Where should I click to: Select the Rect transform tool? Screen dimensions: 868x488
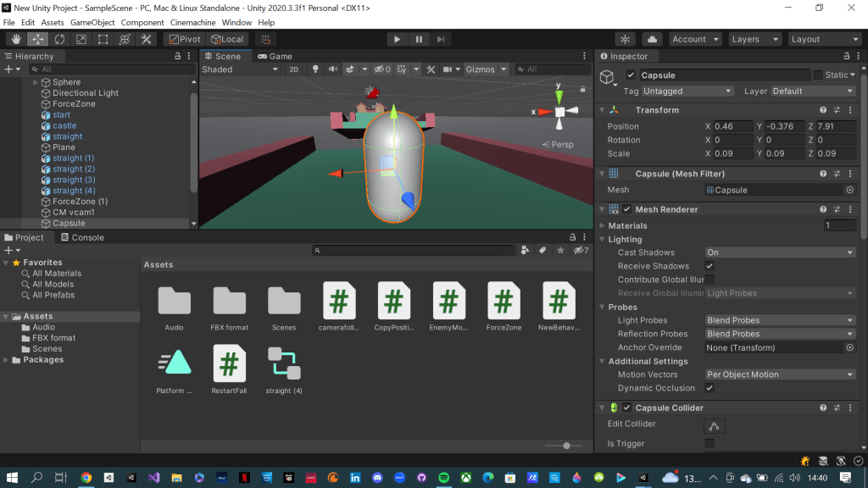tap(103, 39)
